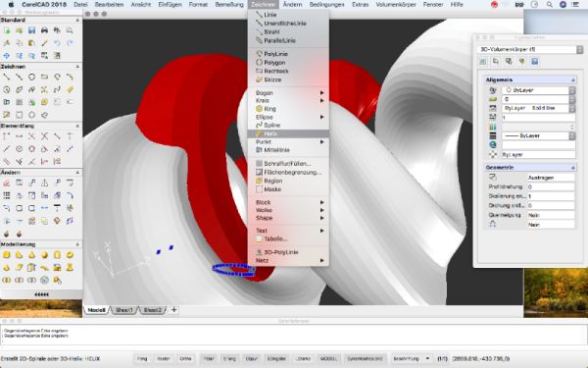The width and height of the screenshot is (588, 368).
Task: Click the first icon in properties palette toolbar
Action: coord(483,61)
